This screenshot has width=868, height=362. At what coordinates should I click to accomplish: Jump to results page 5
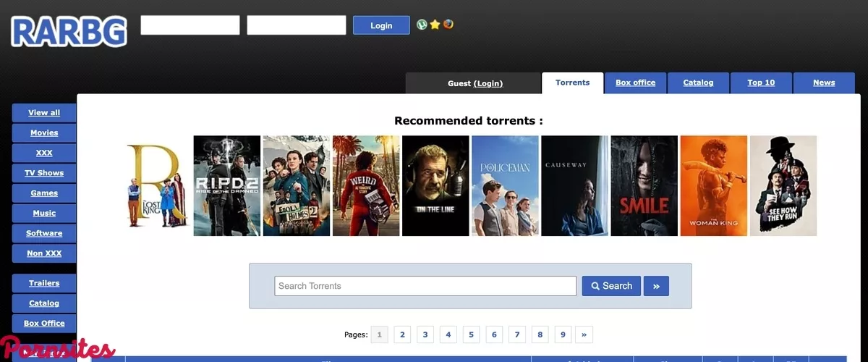coord(471,334)
